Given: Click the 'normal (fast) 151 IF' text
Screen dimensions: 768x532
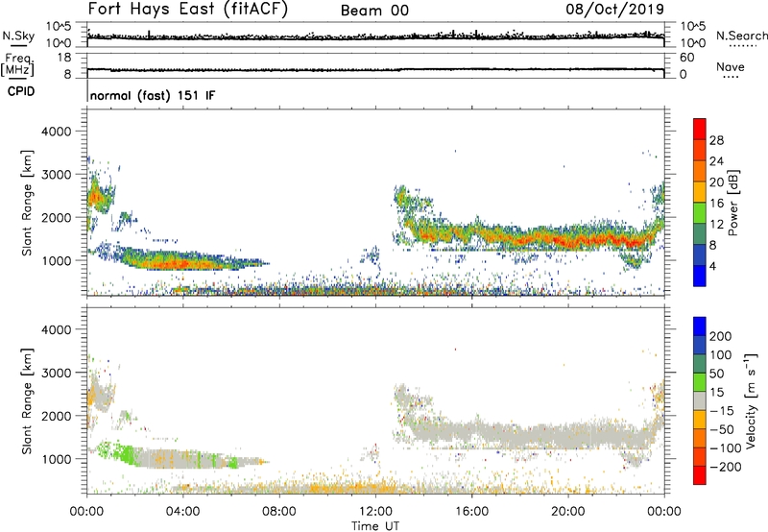Looking at the screenshot, I should coord(153,95).
